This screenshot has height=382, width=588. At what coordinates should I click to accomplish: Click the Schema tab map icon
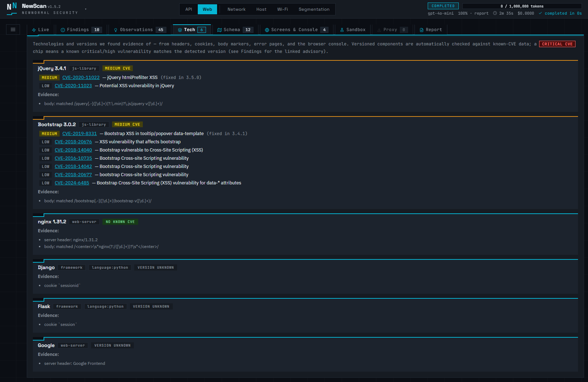tap(220, 30)
